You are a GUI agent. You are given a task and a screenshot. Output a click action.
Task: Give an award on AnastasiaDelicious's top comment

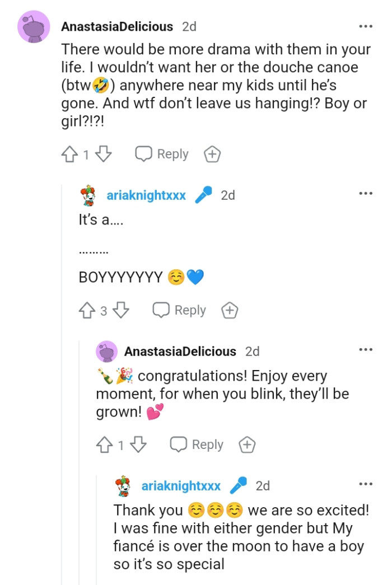pyautogui.click(x=212, y=153)
